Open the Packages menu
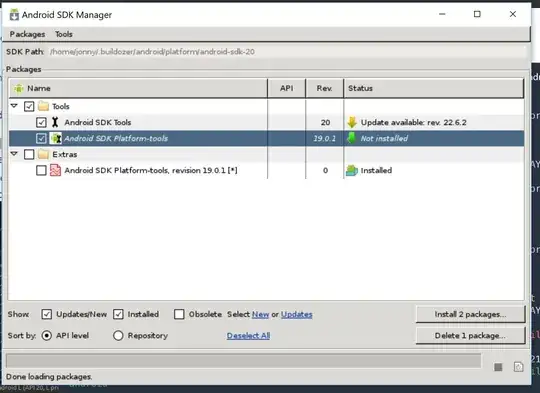The width and height of the screenshot is (540, 393). click(27, 34)
